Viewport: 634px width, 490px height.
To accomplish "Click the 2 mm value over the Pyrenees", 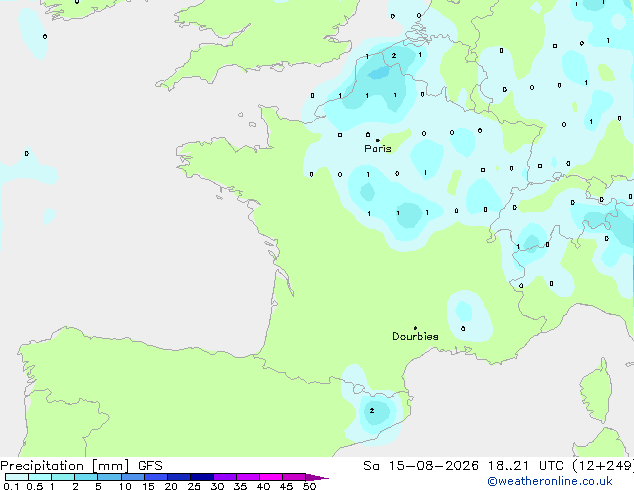I will point(372,410).
